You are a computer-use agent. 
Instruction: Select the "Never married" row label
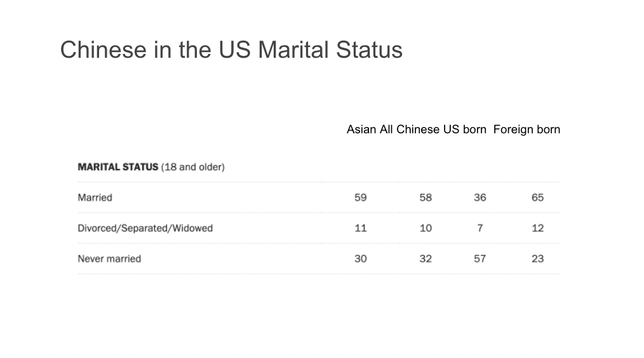pos(109,258)
